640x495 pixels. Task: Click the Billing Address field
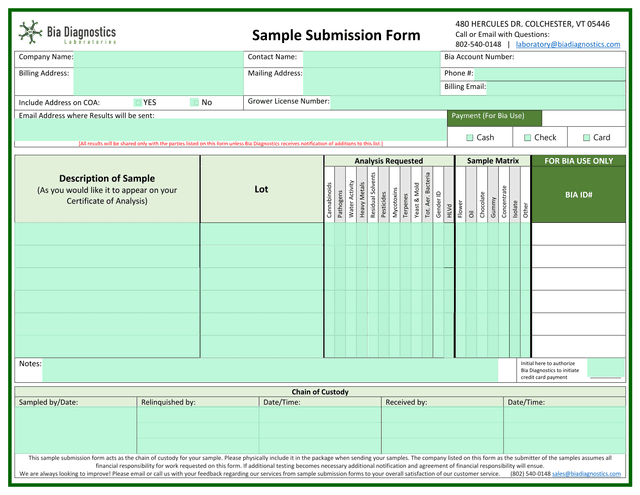click(158, 81)
